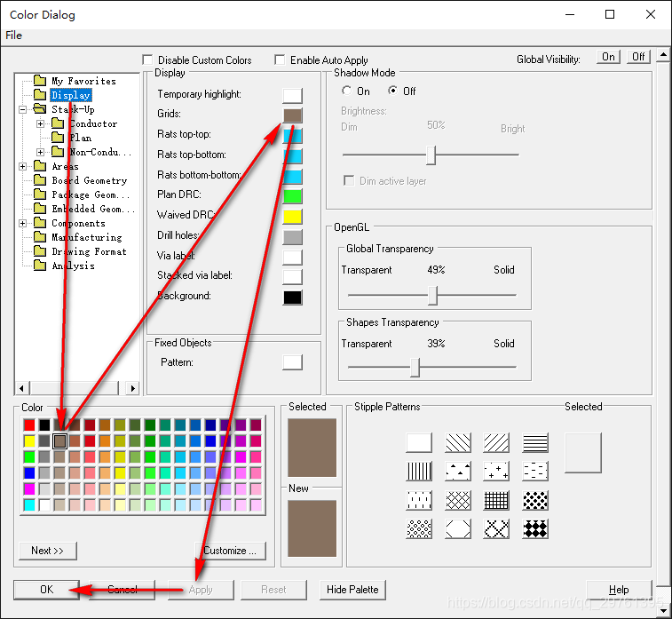Select the solid white stipple pattern
The height and width of the screenshot is (619, 672).
(x=419, y=442)
